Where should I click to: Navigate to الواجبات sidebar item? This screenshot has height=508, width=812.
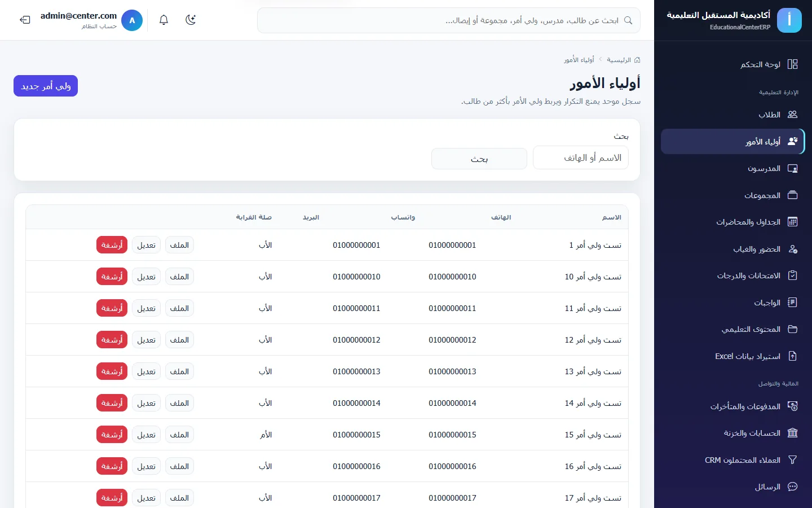[x=733, y=303]
